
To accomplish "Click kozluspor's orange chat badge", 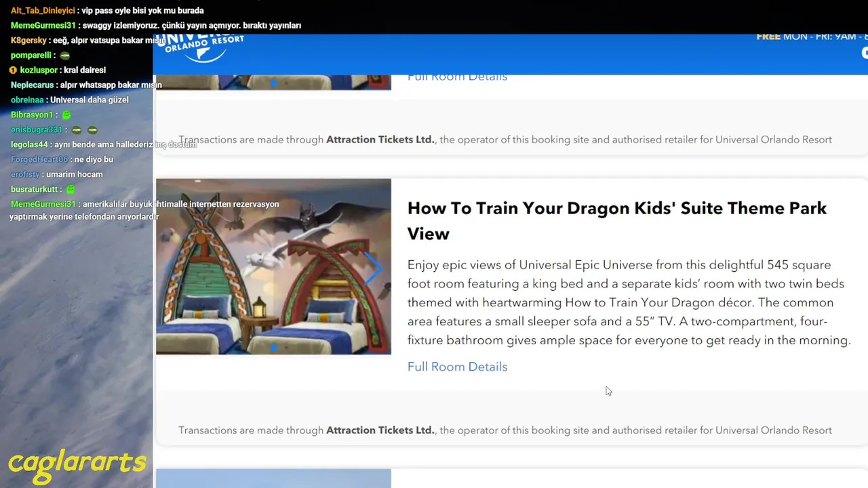I will (13, 70).
